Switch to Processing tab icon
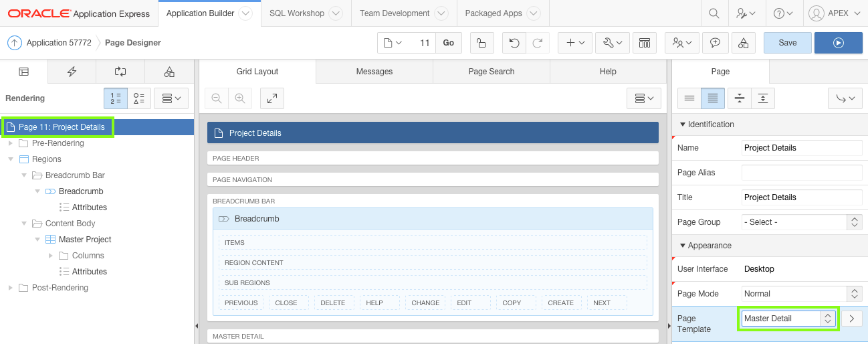 [120, 72]
